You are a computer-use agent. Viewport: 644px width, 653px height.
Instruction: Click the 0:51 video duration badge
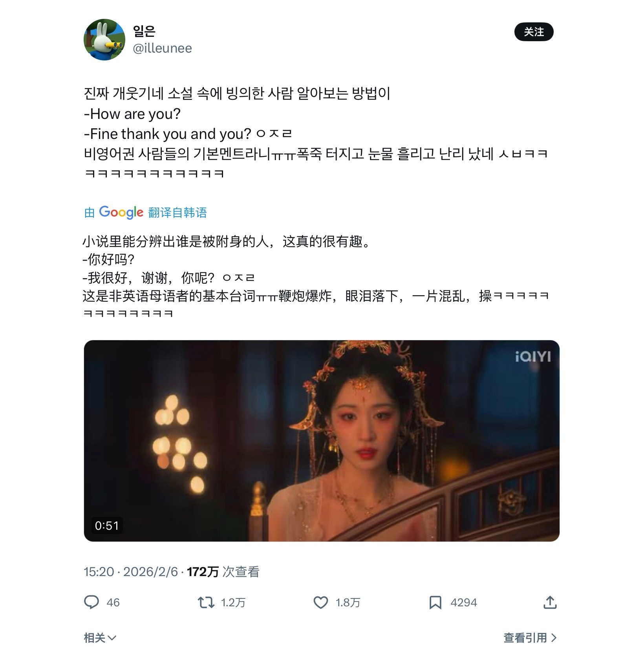click(107, 525)
